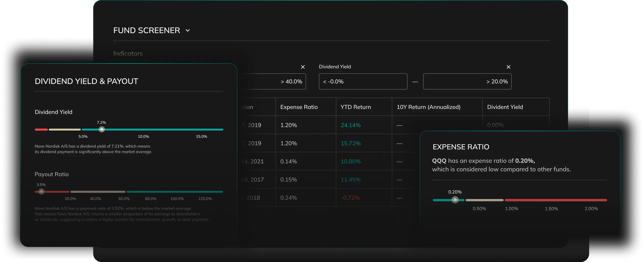Click the FUND SCREENER title
Screen dimensions: 644x262
pyautogui.click(x=147, y=31)
